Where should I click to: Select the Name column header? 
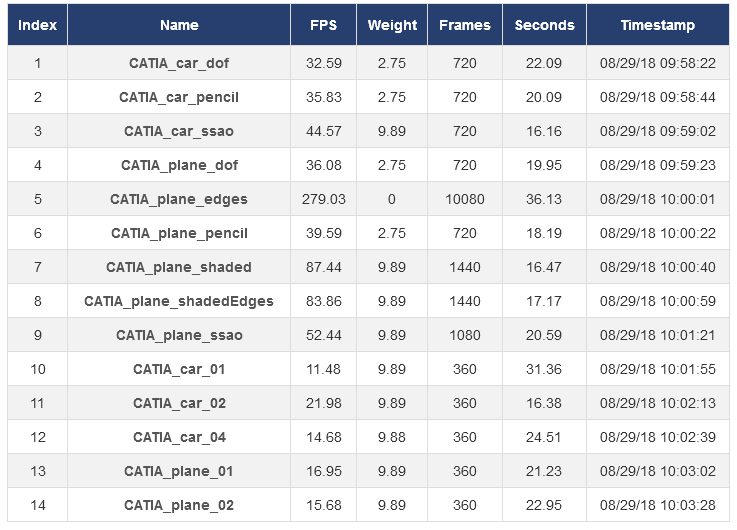tap(179, 25)
